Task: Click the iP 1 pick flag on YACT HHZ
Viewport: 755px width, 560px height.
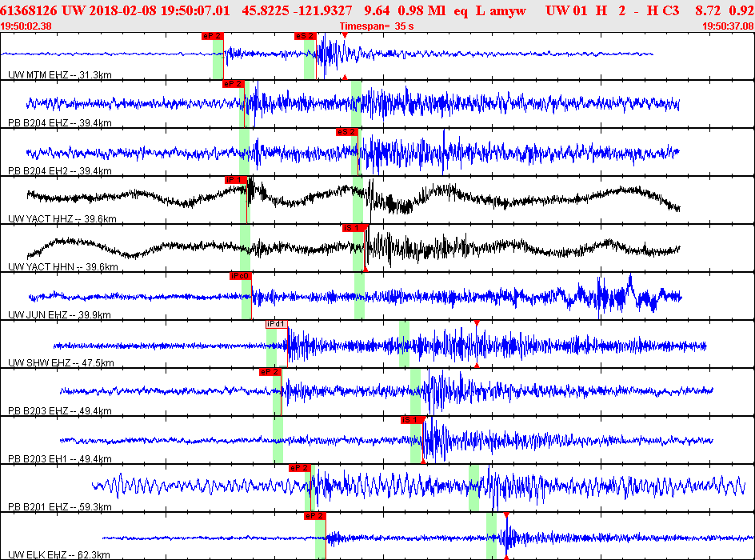Action: tap(236, 180)
